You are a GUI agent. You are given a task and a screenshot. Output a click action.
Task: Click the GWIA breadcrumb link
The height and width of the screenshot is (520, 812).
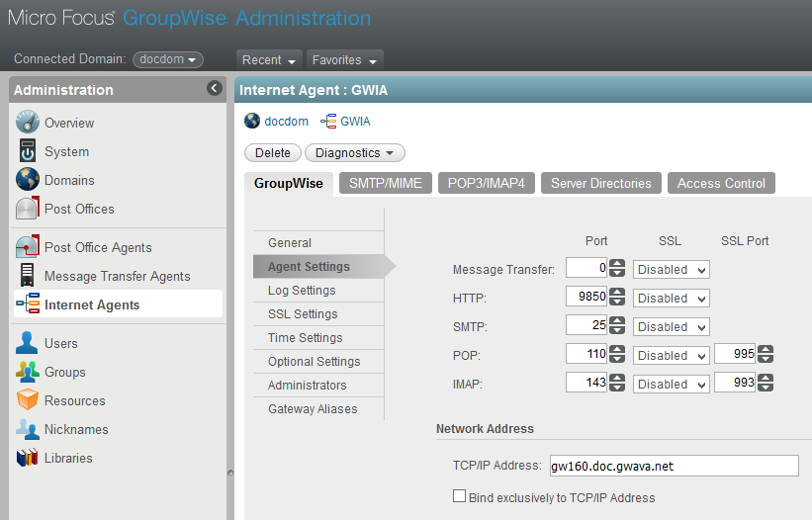[355, 121]
